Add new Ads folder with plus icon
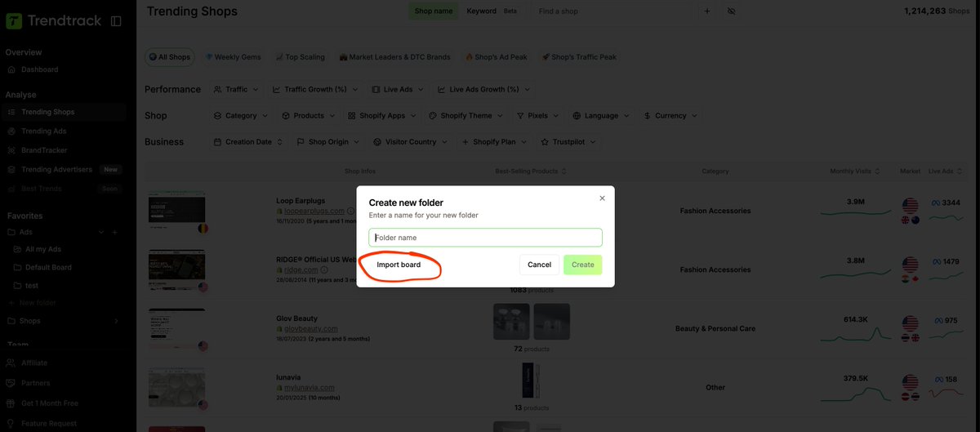This screenshot has width=980, height=432. click(114, 233)
